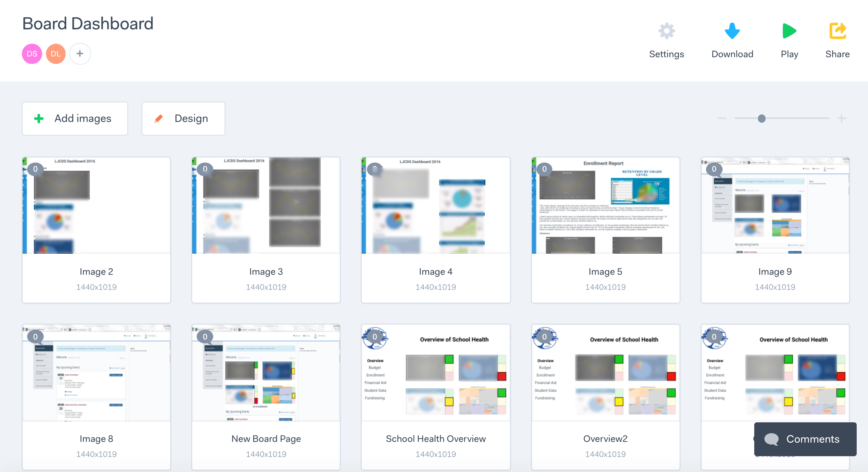
Task: Click comment count bubble on Overview2
Action: click(x=544, y=337)
